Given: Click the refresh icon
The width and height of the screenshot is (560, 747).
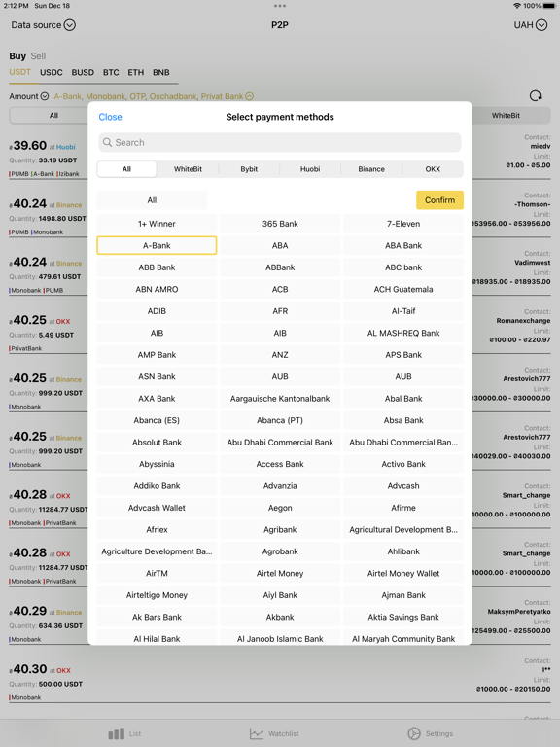Looking at the screenshot, I should coord(536,95).
